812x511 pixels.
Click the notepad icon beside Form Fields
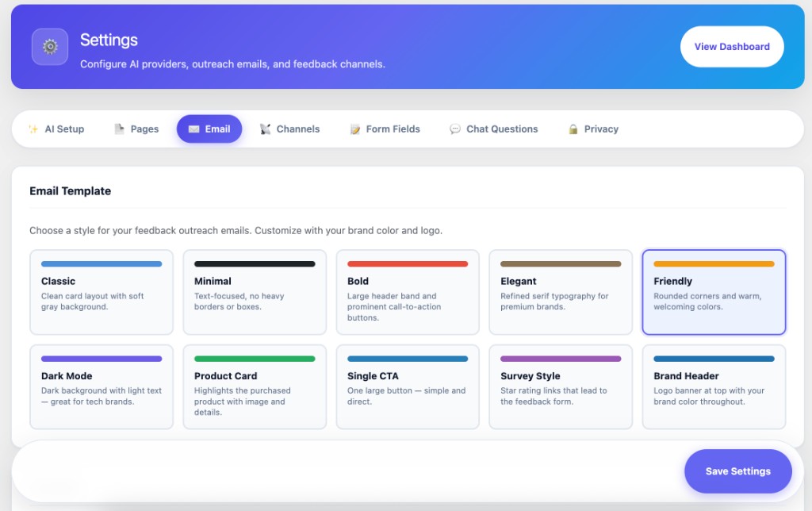click(354, 129)
